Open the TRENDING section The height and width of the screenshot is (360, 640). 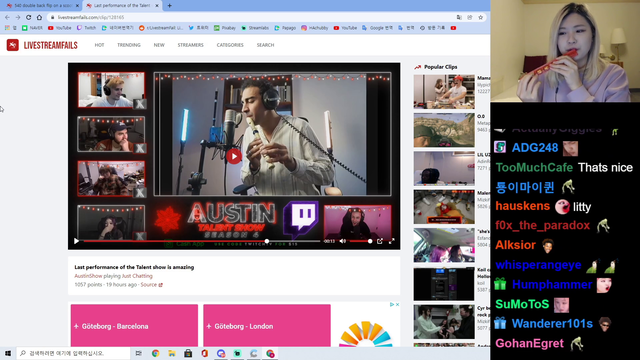click(129, 45)
